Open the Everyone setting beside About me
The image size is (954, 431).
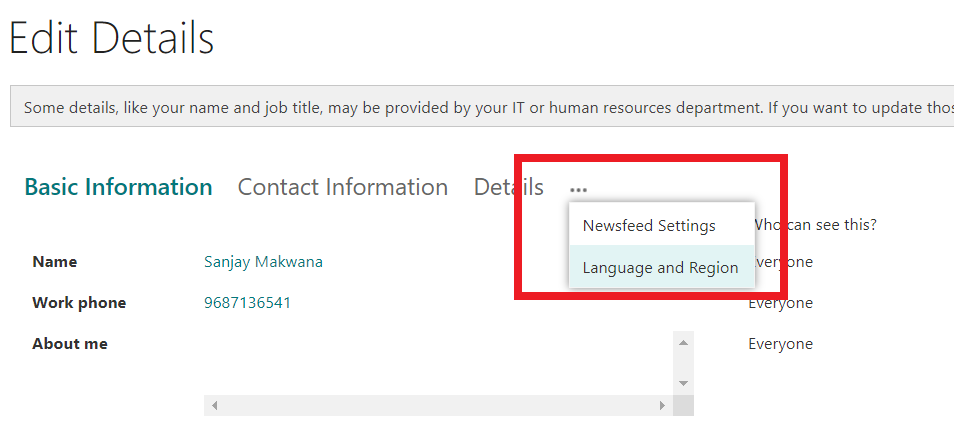point(781,343)
